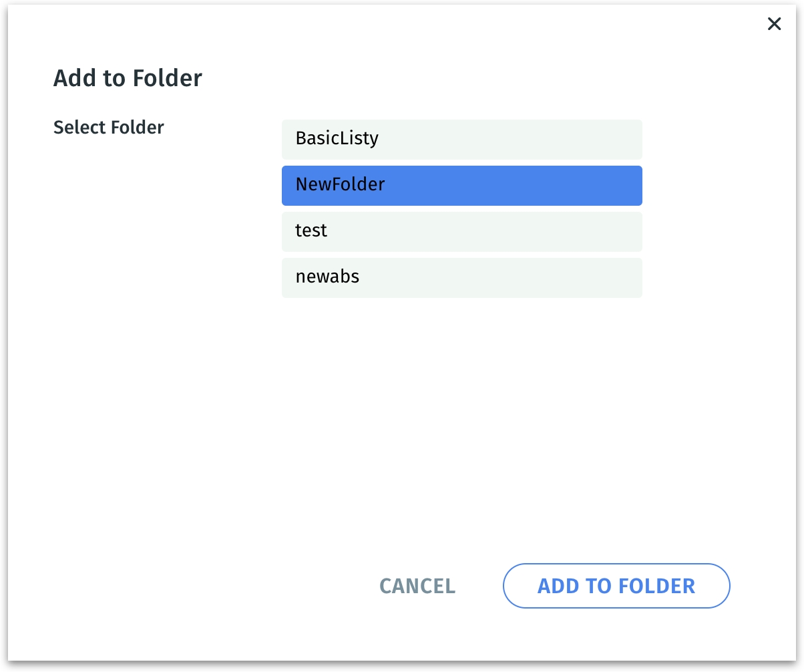Image resolution: width=804 pixels, height=672 pixels.
Task: Select the newabs folder option
Action: point(461,277)
